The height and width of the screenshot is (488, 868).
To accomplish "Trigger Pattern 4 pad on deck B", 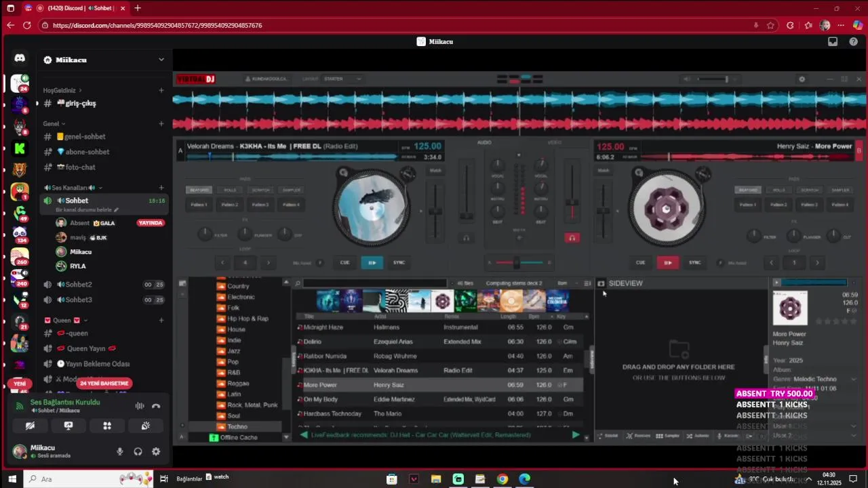I will (x=840, y=204).
